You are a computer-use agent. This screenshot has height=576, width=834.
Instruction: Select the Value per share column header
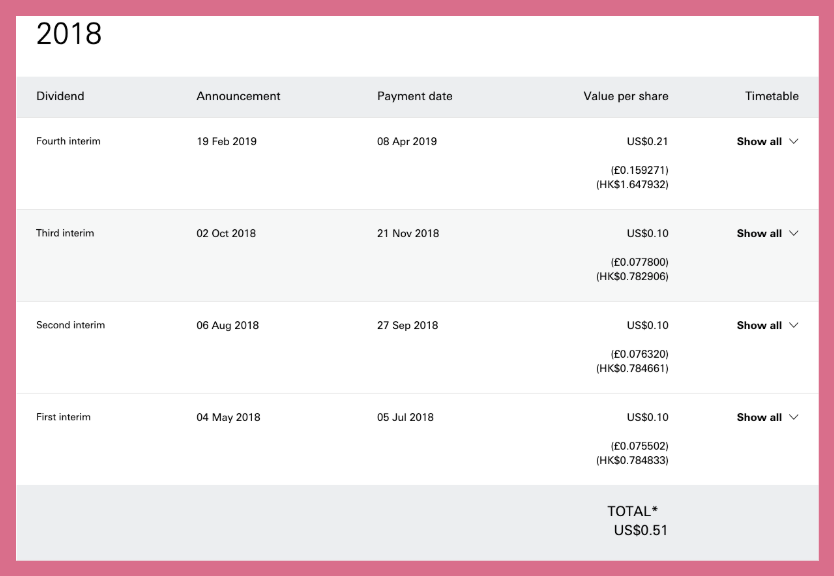coord(626,96)
